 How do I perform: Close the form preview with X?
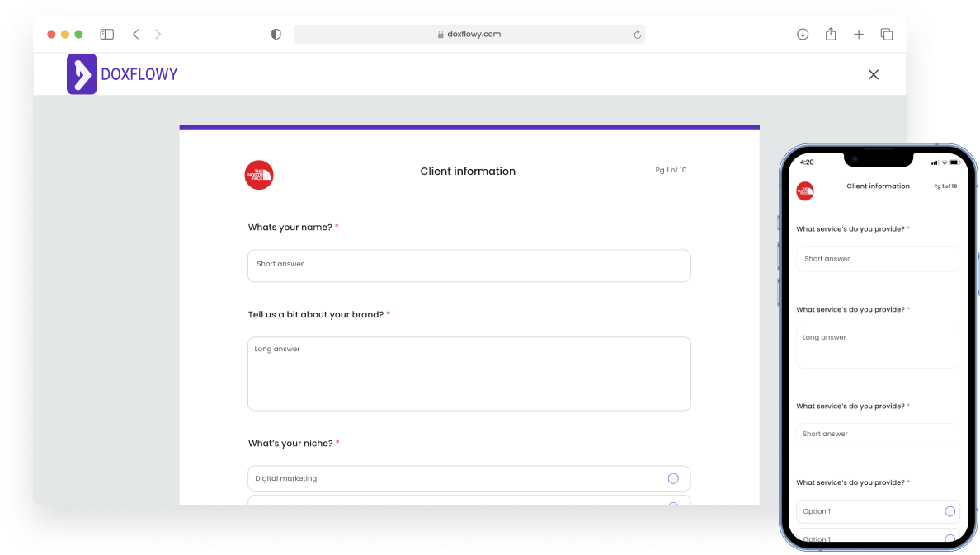[873, 74]
